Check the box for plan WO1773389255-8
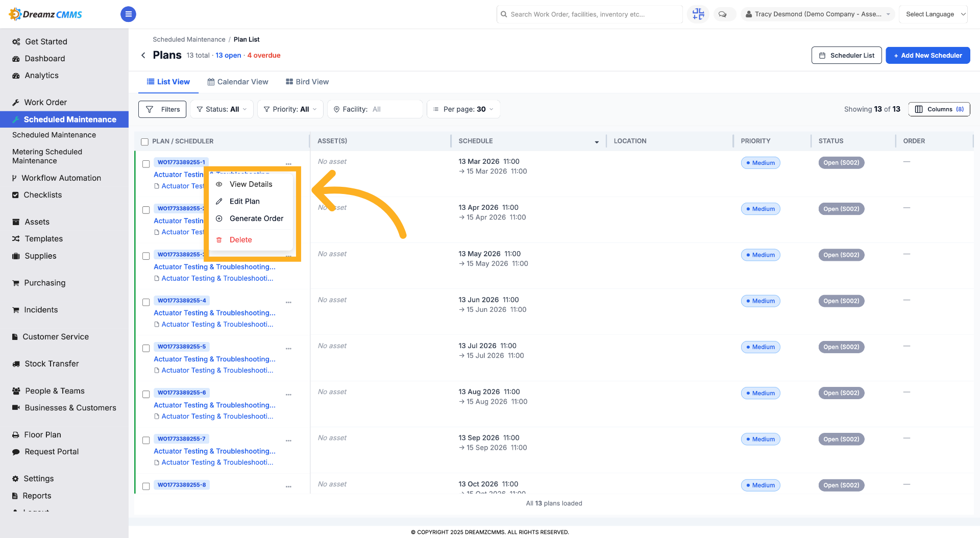The width and height of the screenshot is (980, 538). pyautogui.click(x=146, y=486)
